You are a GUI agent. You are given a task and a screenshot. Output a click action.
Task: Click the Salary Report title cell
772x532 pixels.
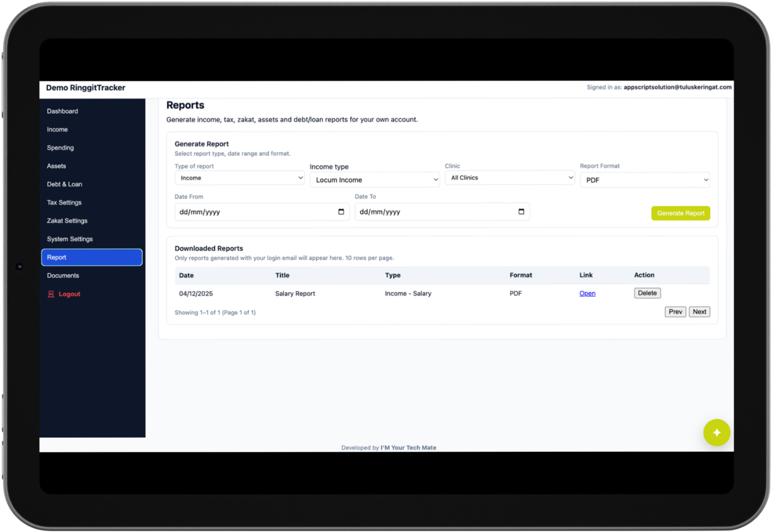(x=295, y=293)
